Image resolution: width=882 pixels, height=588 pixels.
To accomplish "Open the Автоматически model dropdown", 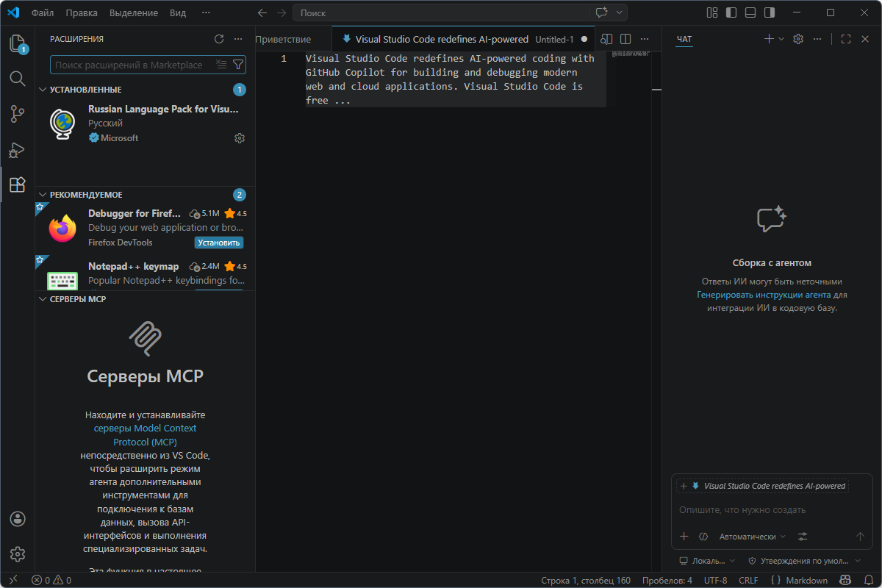I will tap(752, 537).
